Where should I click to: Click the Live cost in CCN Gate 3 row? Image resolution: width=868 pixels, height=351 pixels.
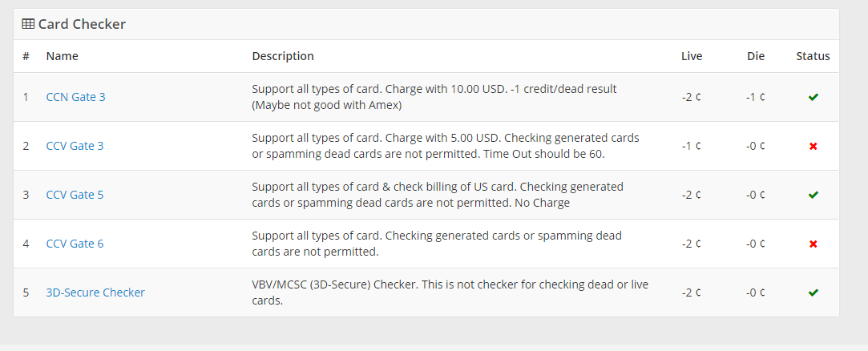tap(691, 97)
